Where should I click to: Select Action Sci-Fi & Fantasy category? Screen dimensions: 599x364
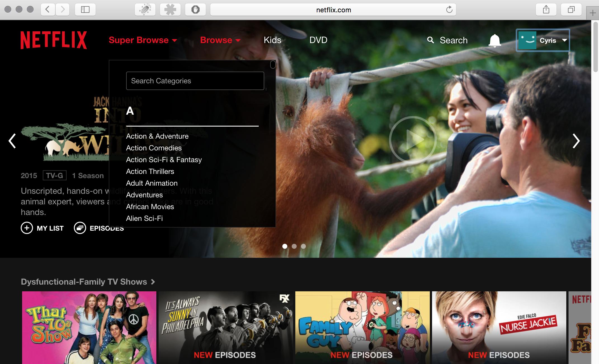click(164, 160)
